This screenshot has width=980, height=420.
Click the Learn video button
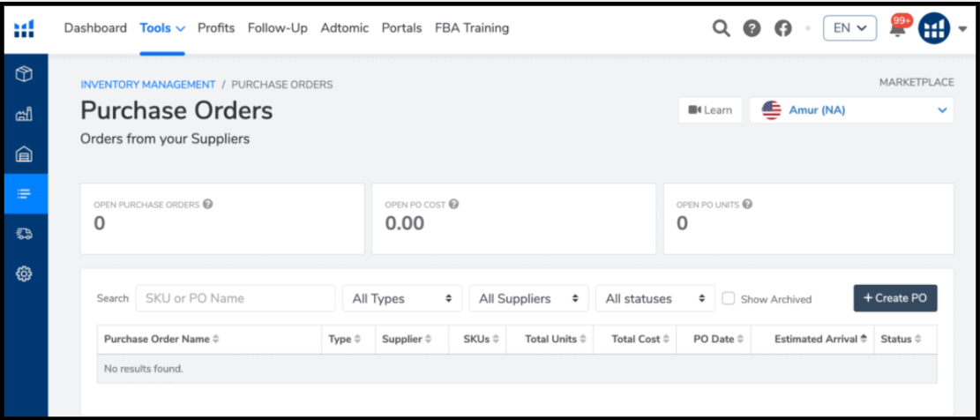pyautogui.click(x=710, y=110)
